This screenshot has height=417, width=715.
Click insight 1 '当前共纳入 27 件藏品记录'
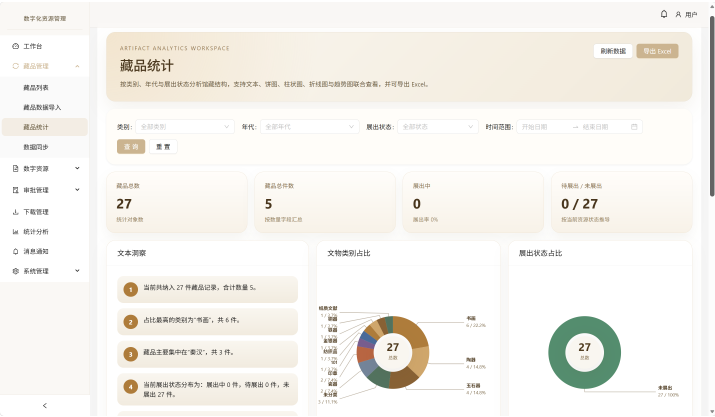207,289
